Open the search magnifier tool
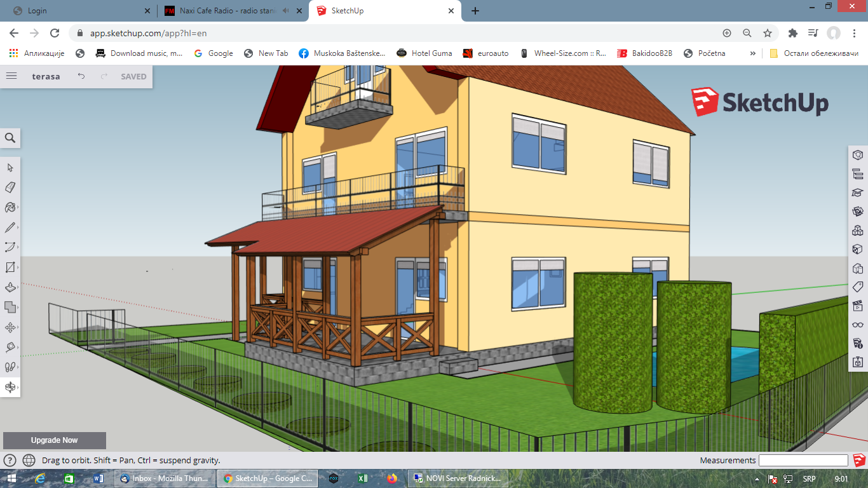The width and height of the screenshot is (868, 488). (x=10, y=138)
